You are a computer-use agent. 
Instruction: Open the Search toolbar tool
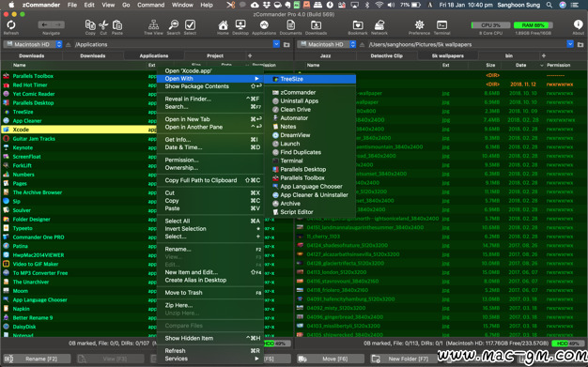coord(174,25)
